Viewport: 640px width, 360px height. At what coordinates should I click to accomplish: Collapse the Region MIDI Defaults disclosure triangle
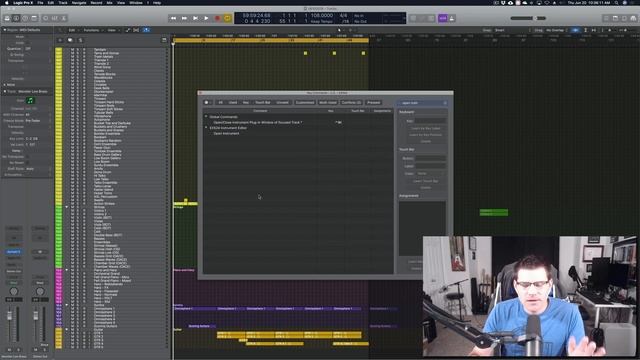[4, 30]
